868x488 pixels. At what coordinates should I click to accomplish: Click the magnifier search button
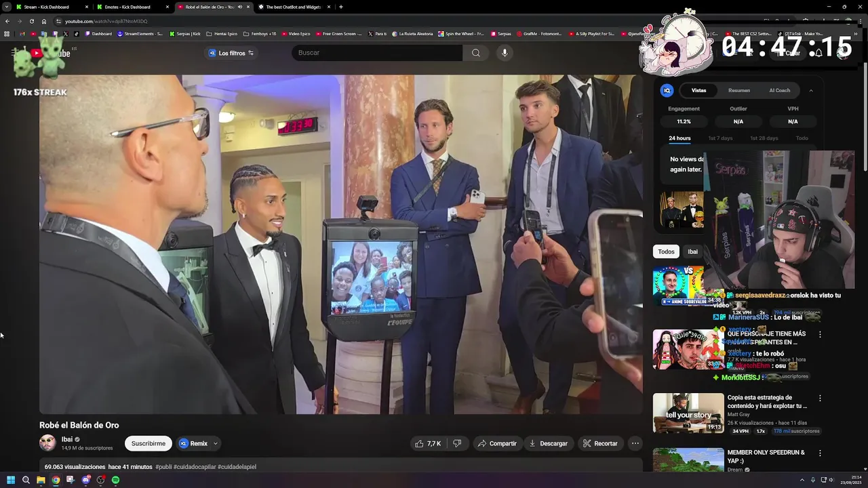tap(475, 53)
